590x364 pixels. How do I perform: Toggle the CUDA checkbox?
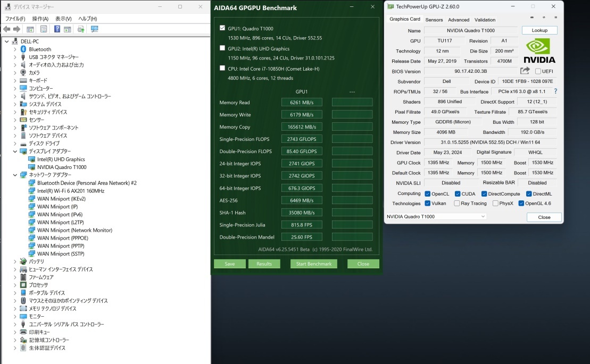pyautogui.click(x=458, y=194)
